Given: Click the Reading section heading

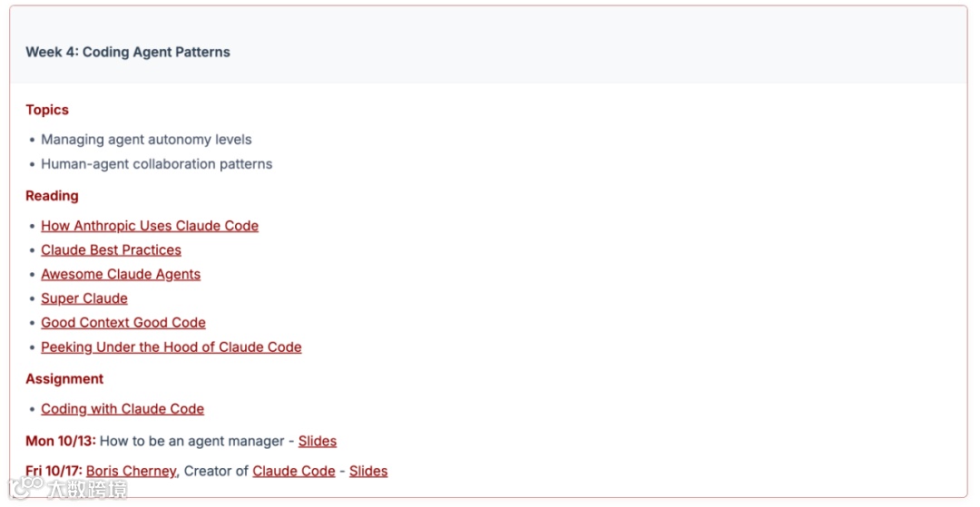Looking at the screenshot, I should (52, 196).
